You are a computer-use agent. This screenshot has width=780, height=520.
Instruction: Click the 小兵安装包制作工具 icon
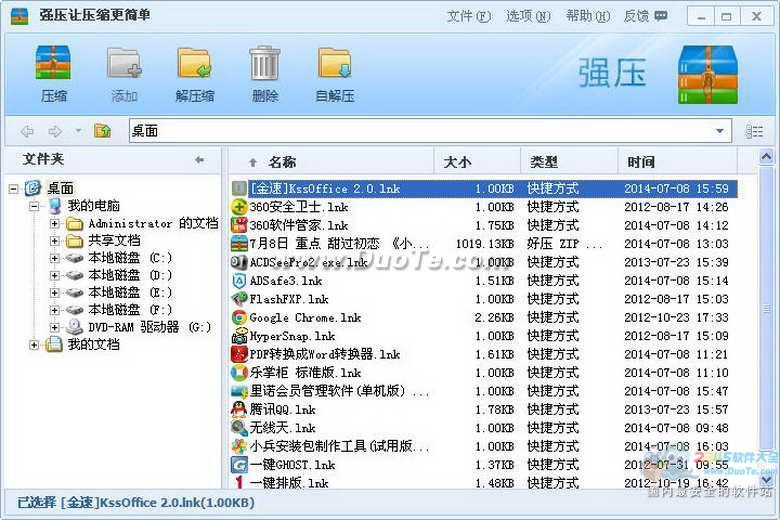click(239, 446)
